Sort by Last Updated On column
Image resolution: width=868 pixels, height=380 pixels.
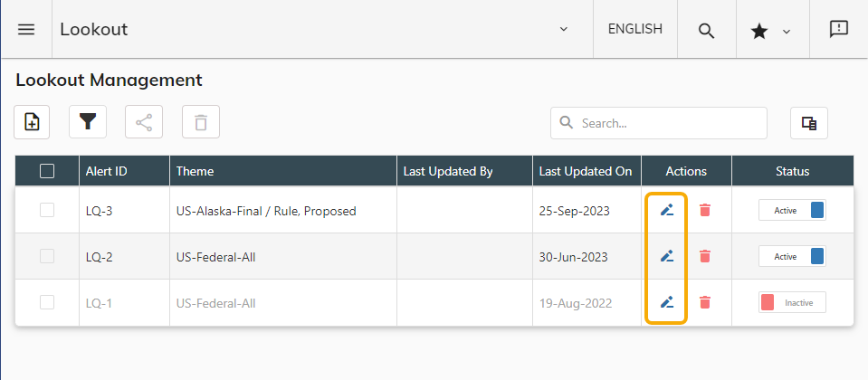point(586,171)
